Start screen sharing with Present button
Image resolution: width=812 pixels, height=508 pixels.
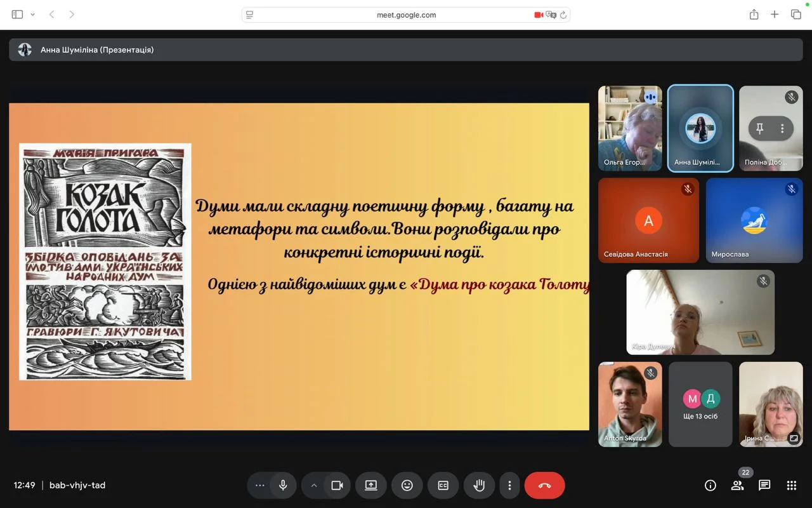click(371, 485)
